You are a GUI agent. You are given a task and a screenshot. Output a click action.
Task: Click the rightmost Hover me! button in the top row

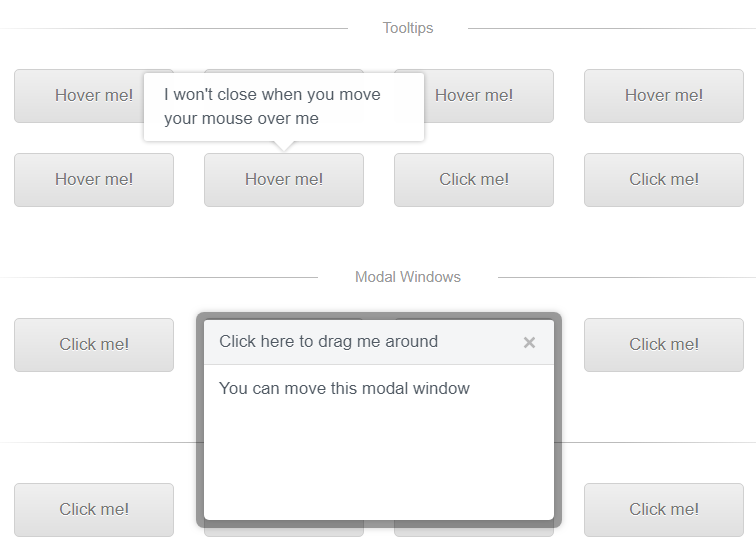[664, 95]
